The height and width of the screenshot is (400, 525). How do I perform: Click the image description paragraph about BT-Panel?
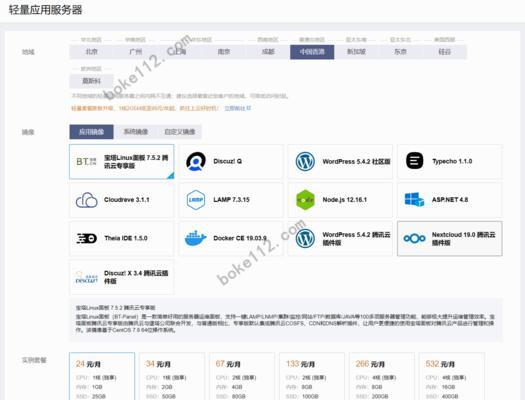(285, 323)
